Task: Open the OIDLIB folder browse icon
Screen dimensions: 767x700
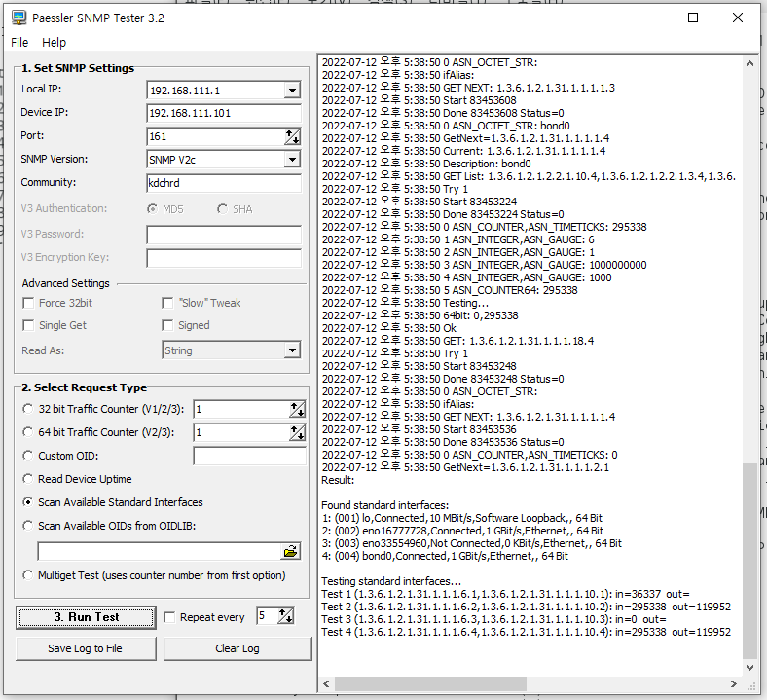Action: tap(291, 551)
